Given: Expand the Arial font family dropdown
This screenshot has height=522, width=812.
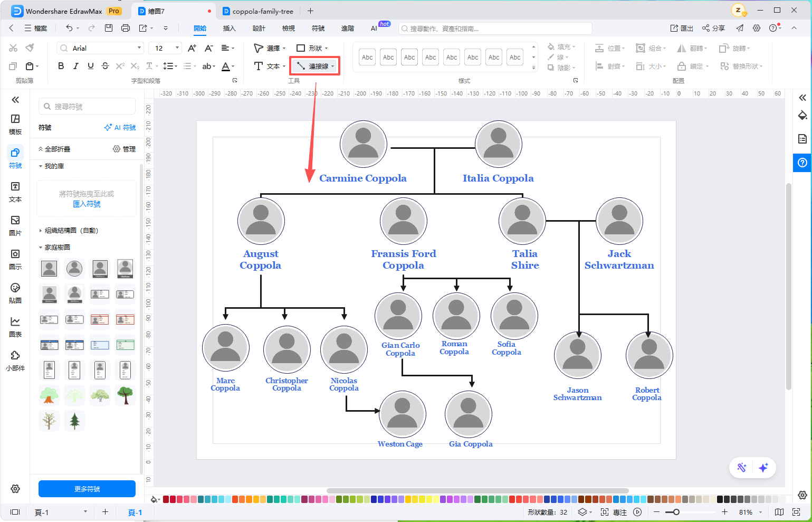Looking at the screenshot, I should [x=100, y=48].
